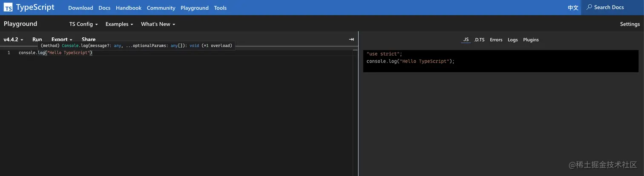Viewport: 644px width, 176px height.
Task: Open the What's New dropdown
Action: (158, 24)
